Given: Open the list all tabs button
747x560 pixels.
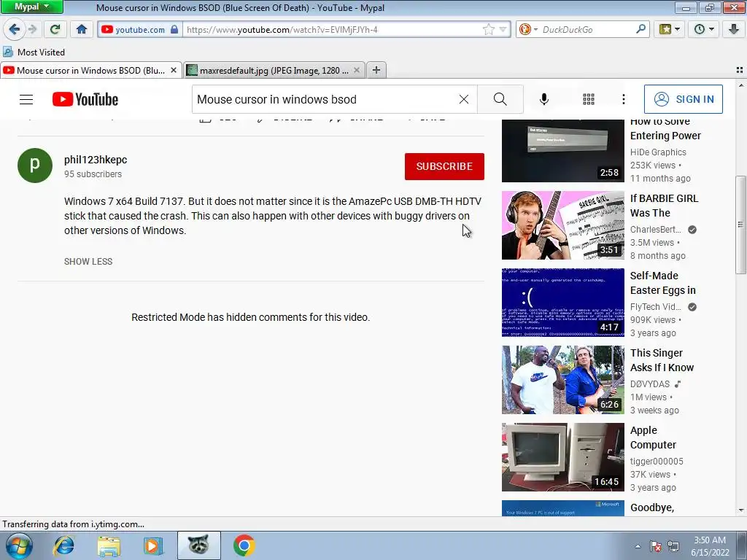Looking at the screenshot, I should 740,70.
